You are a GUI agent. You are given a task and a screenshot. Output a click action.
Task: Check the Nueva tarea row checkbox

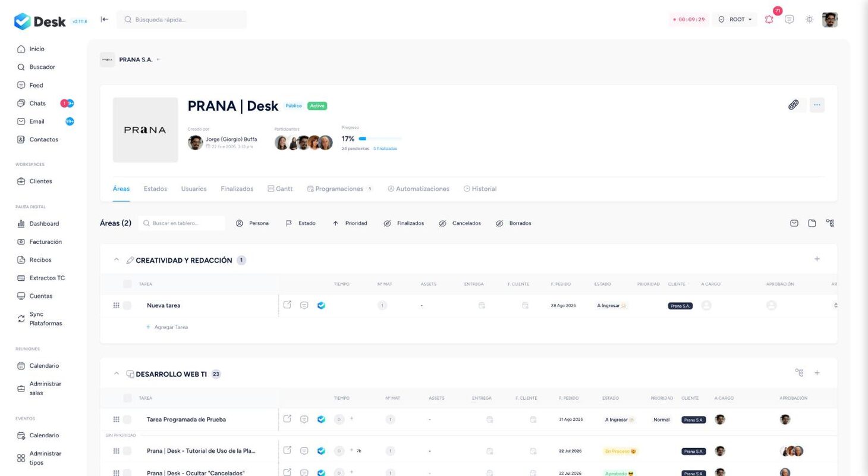[x=127, y=305]
